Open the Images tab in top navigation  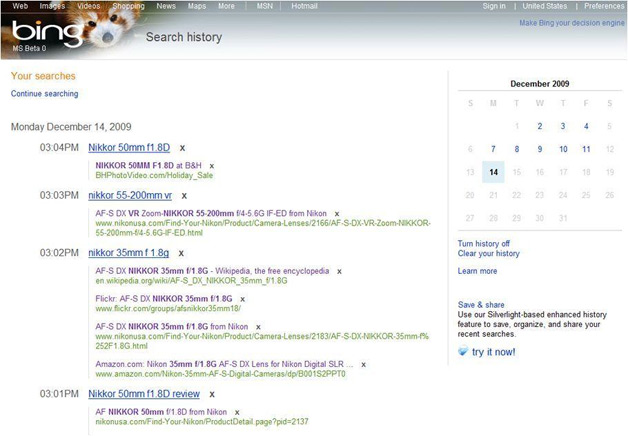[x=52, y=6]
